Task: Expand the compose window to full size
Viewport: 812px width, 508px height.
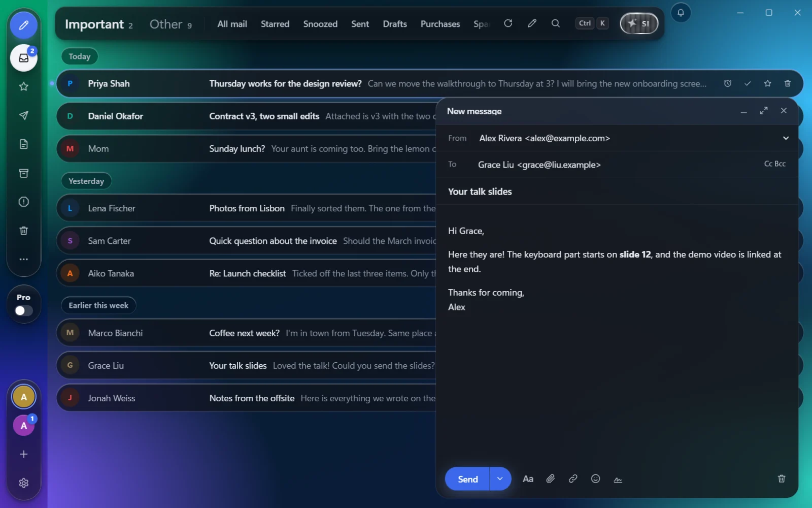Action: (764, 111)
